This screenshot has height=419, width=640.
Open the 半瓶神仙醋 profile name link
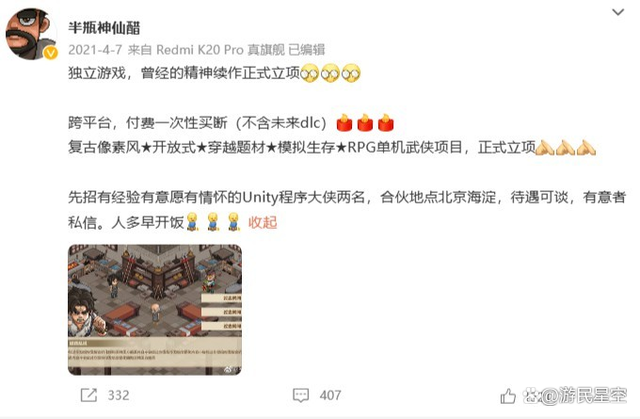pos(104,27)
